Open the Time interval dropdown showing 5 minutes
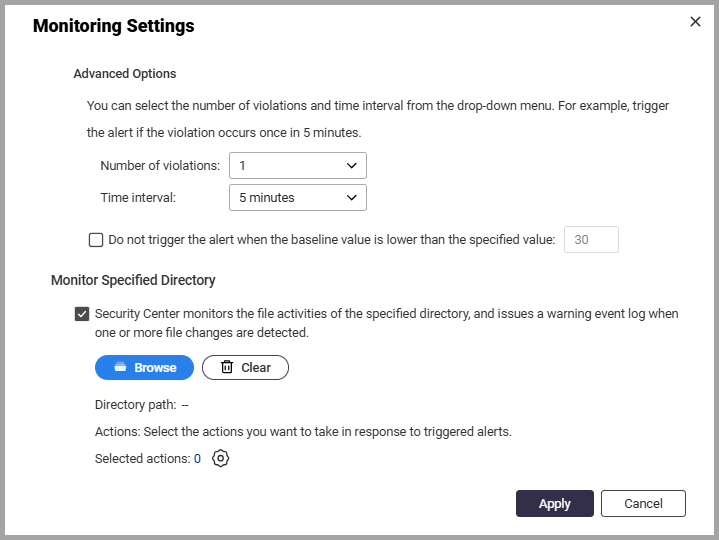The width and height of the screenshot is (719, 540). pos(298,198)
